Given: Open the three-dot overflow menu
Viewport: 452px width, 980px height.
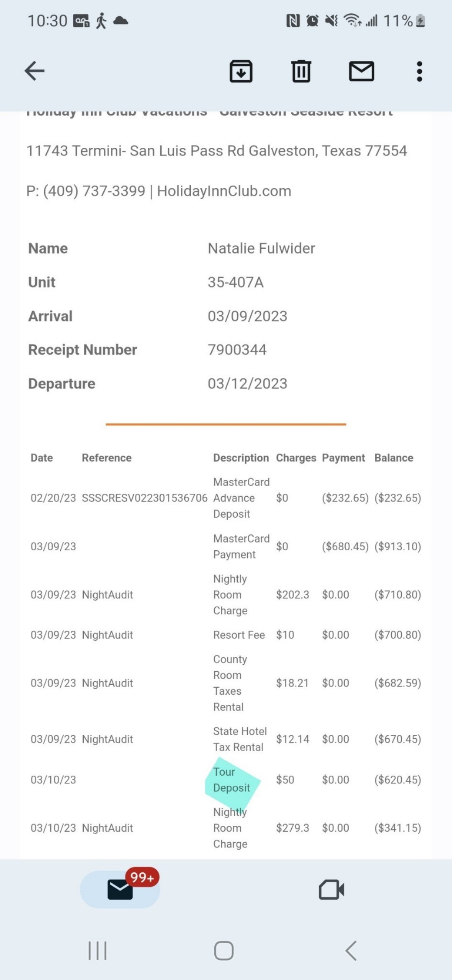Looking at the screenshot, I should [419, 72].
